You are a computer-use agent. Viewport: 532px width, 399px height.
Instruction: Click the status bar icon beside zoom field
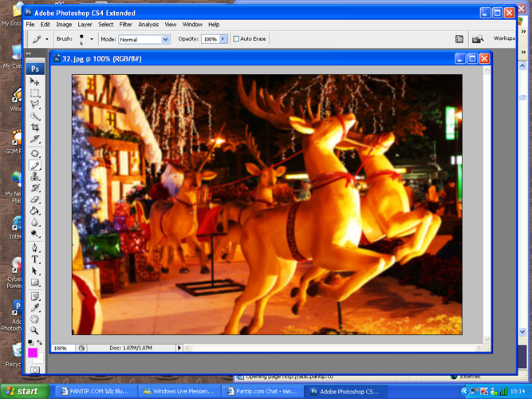(x=81, y=348)
